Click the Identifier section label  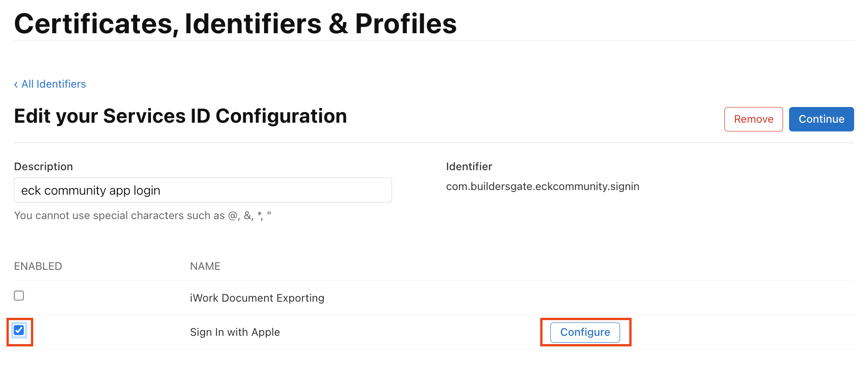[x=469, y=166]
